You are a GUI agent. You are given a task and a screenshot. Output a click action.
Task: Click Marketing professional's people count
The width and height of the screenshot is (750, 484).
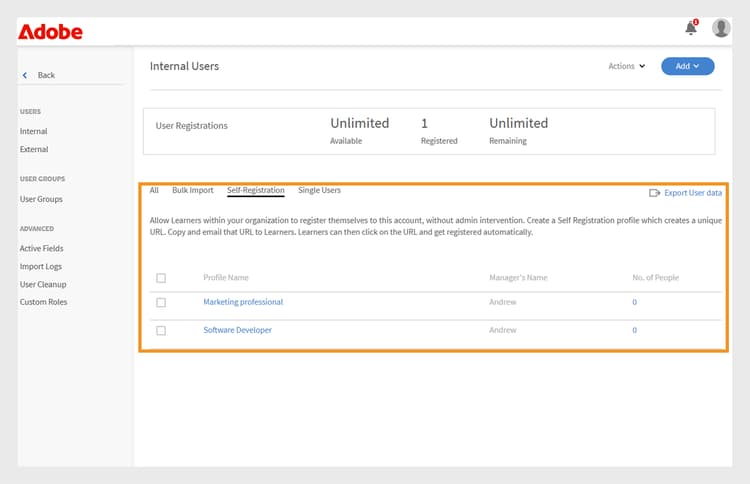coord(634,302)
